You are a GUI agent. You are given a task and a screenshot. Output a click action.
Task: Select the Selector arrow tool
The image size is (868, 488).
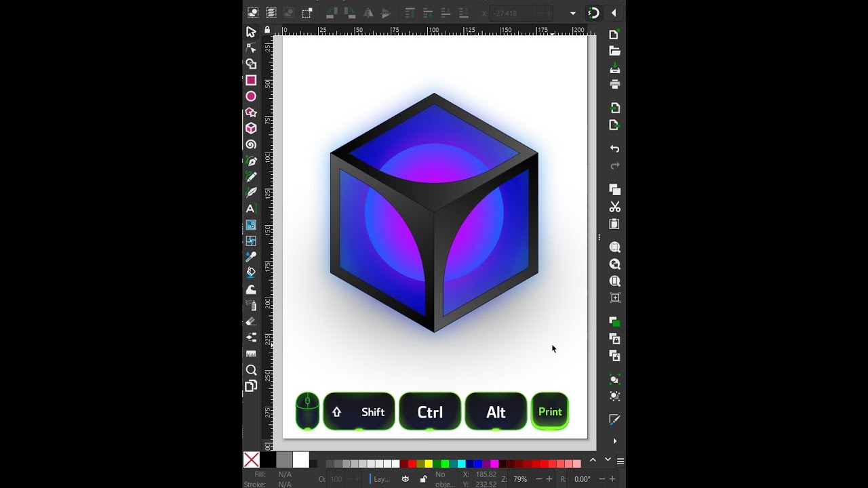pos(251,32)
